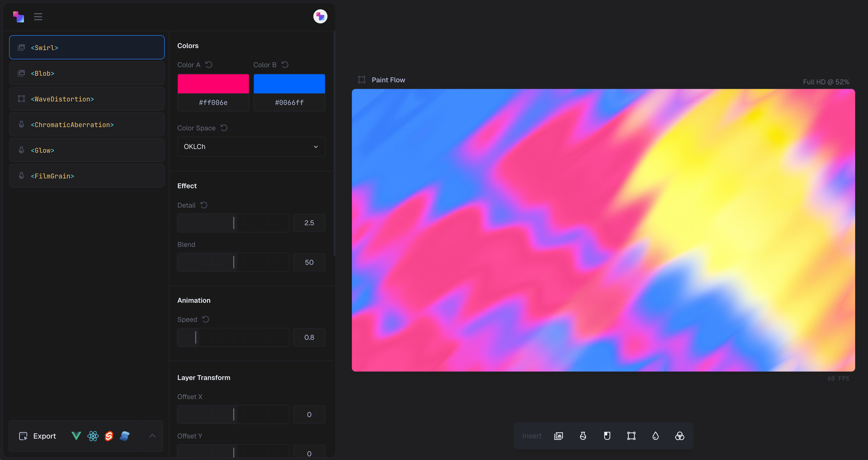
Task: Click the droplet icon in the Insert bar
Action: (x=655, y=435)
